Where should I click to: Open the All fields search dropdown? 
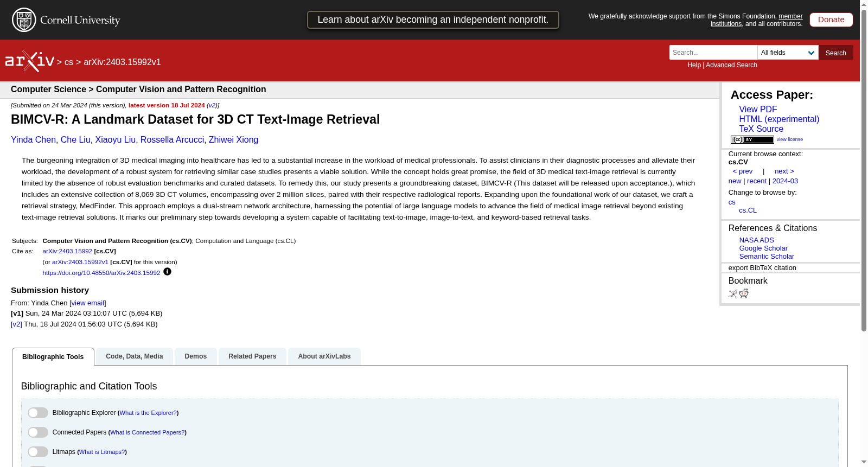pyautogui.click(x=788, y=53)
